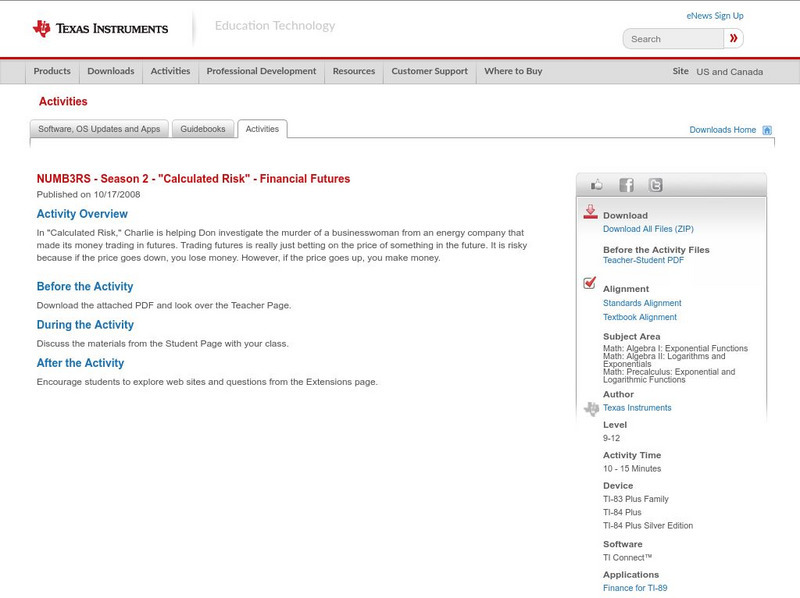Click the TI-83 Plus Family device entry
The width and height of the screenshot is (800, 598).
636,499
